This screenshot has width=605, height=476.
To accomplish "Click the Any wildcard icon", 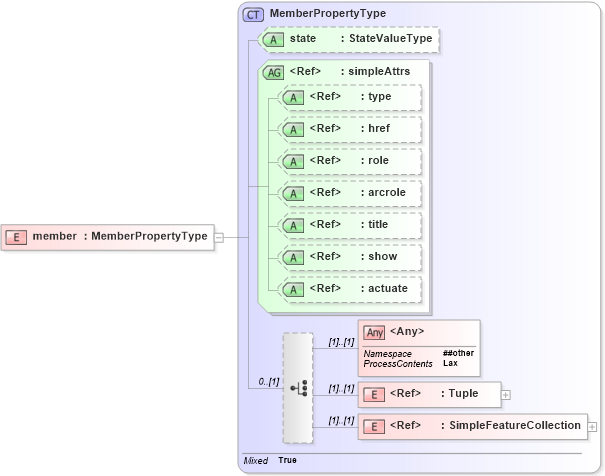I will click(x=374, y=333).
